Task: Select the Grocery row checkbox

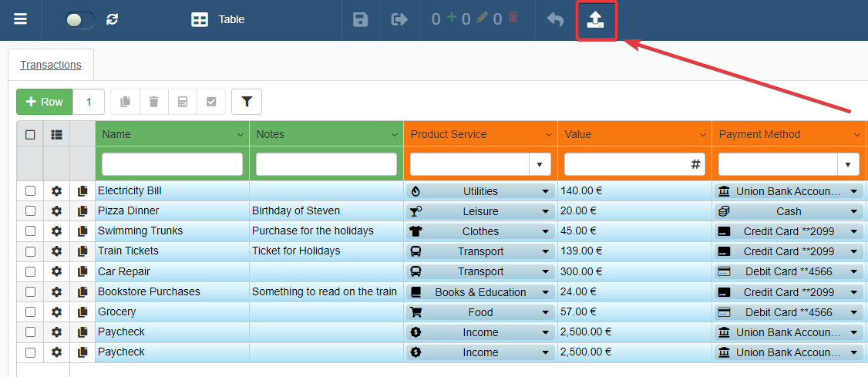Action: pos(30,311)
